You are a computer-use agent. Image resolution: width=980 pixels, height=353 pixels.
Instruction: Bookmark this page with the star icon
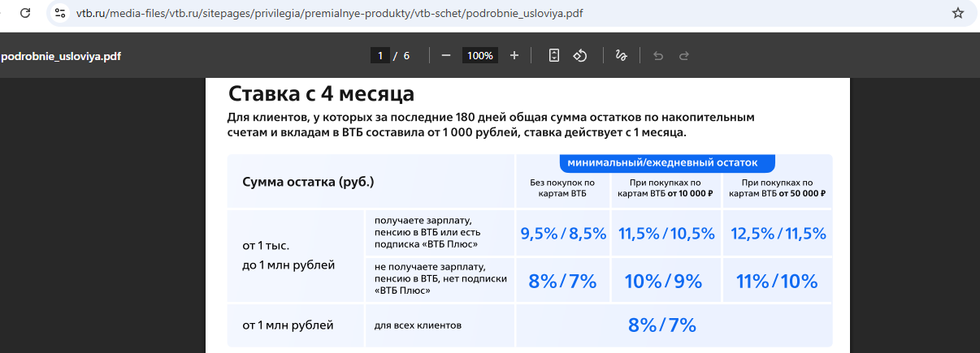tap(957, 14)
